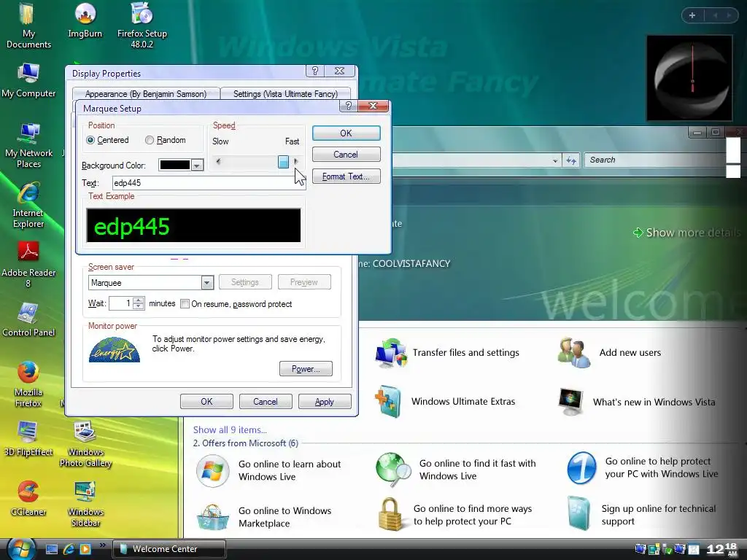Click Show all 9 items link
747x560 pixels.
pyautogui.click(x=230, y=429)
